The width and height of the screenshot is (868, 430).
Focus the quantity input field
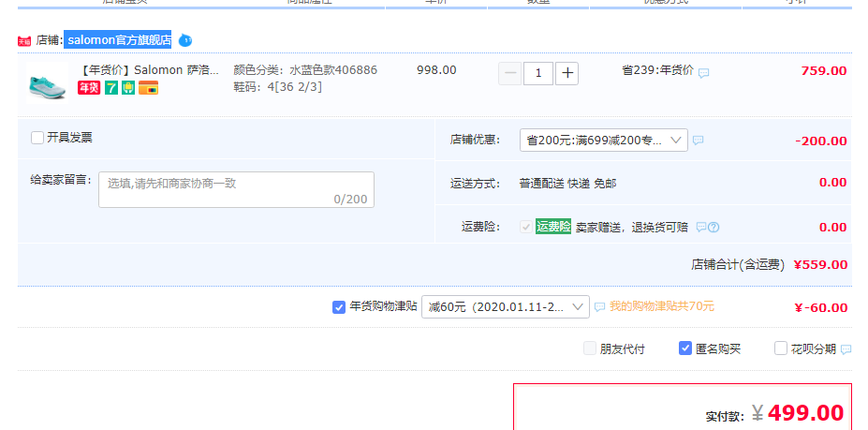[538, 73]
